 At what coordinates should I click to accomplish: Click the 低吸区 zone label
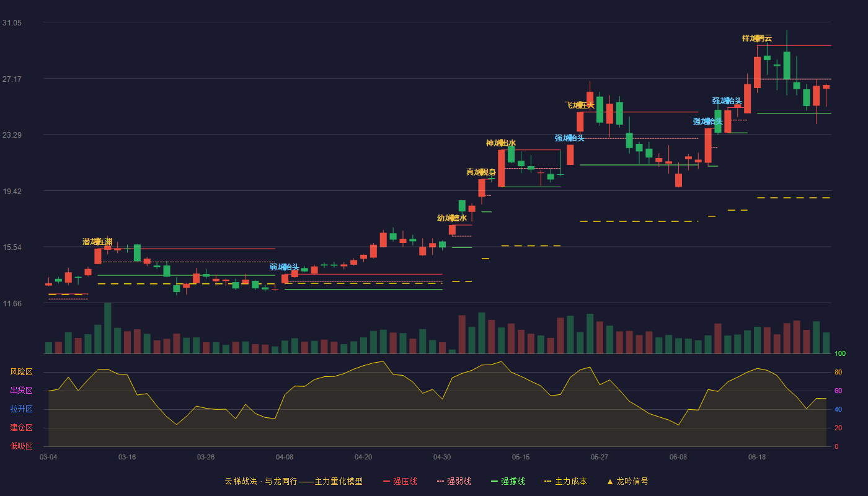22,446
